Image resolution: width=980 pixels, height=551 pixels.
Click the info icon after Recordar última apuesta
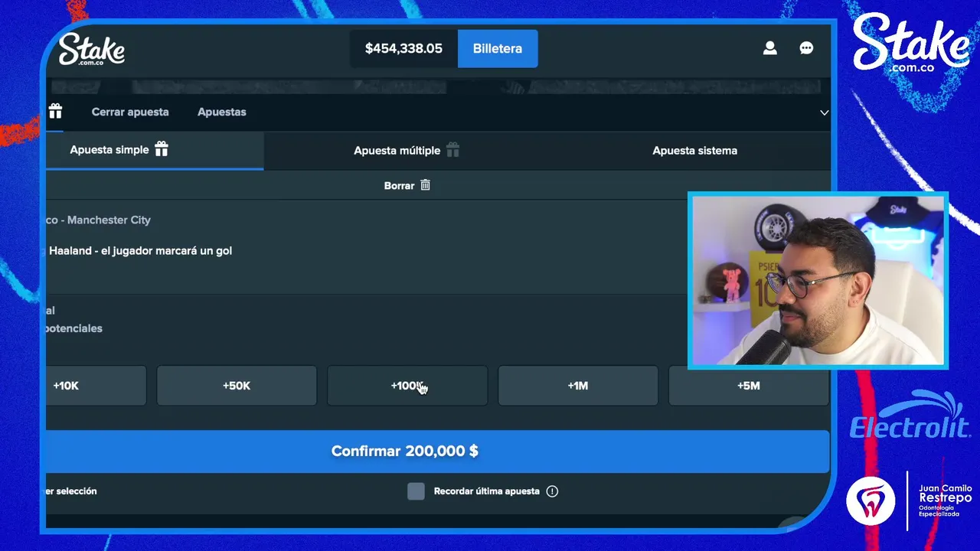click(x=552, y=491)
